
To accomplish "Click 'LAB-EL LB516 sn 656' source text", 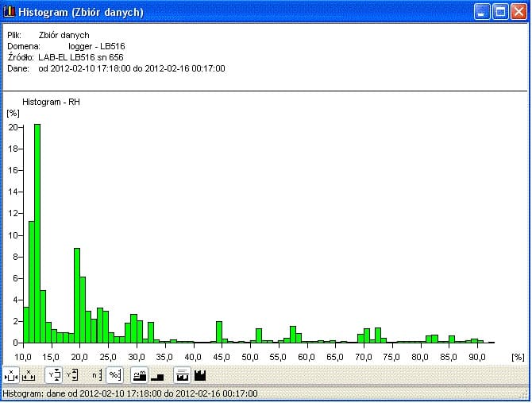I will pyautogui.click(x=81, y=57).
